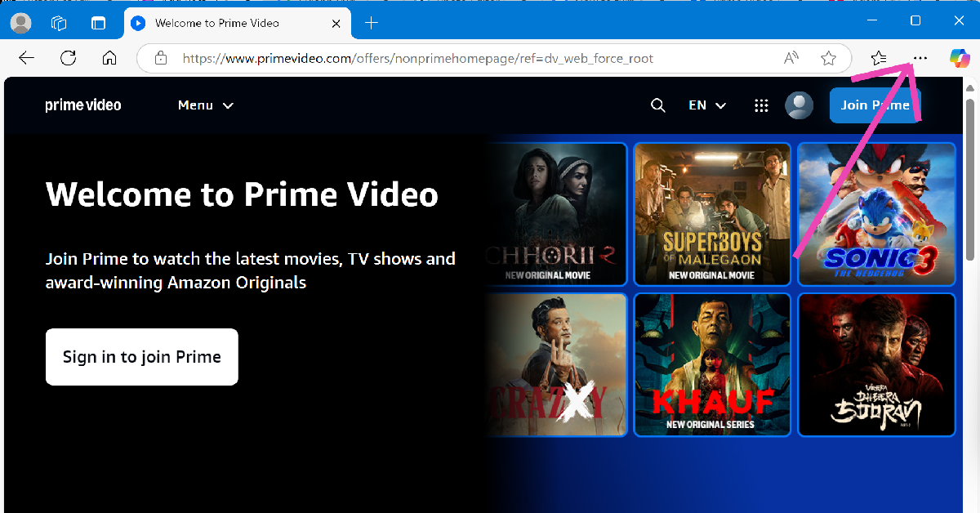Open Settings and more three-dot menu
The image size is (980, 513).
click(x=920, y=58)
